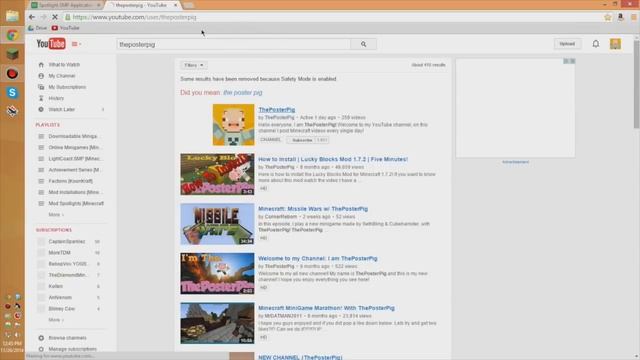Open the TheDiamondMinecart subscription

(68, 275)
